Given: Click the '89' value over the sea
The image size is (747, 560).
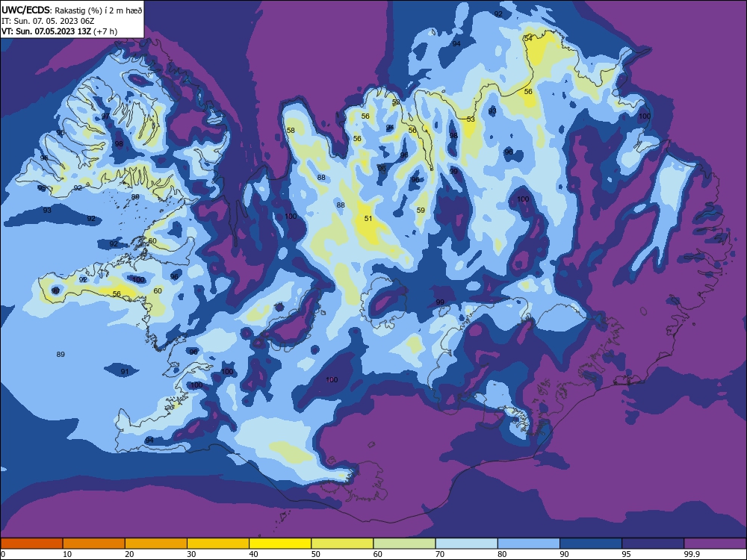Looking at the screenshot, I should pyautogui.click(x=61, y=354).
